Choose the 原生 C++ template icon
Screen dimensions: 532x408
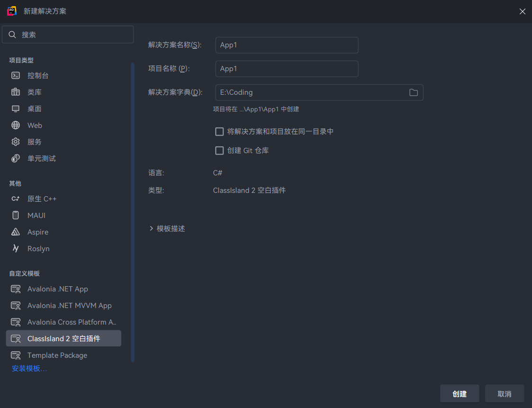coord(15,199)
